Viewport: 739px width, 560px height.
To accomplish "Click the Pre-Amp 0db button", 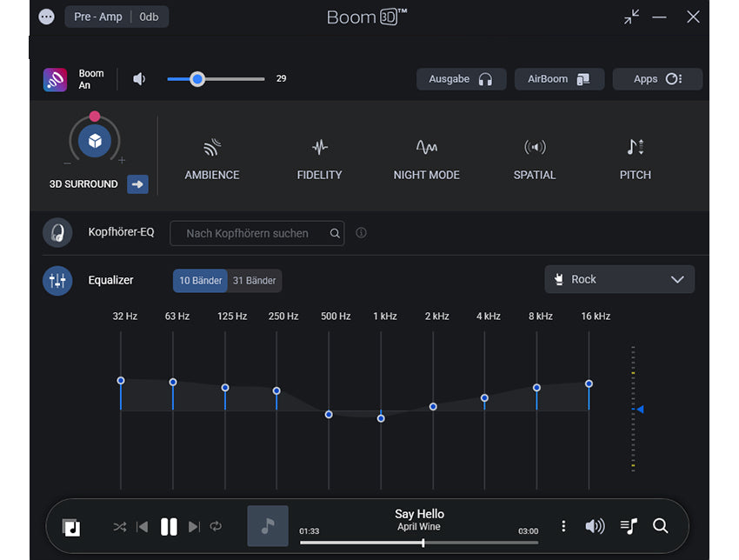I will tap(117, 17).
